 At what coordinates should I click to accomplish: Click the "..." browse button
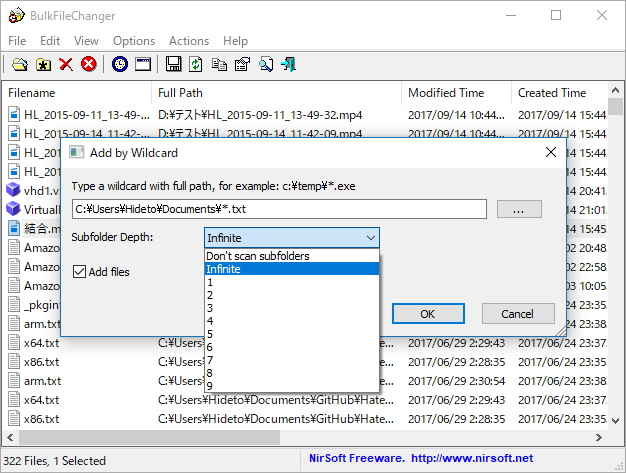click(x=519, y=209)
